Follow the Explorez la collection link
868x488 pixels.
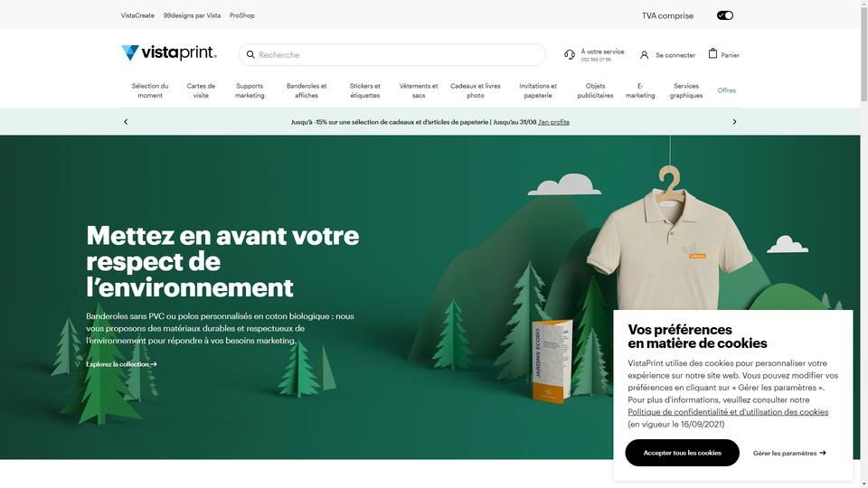[x=121, y=364]
